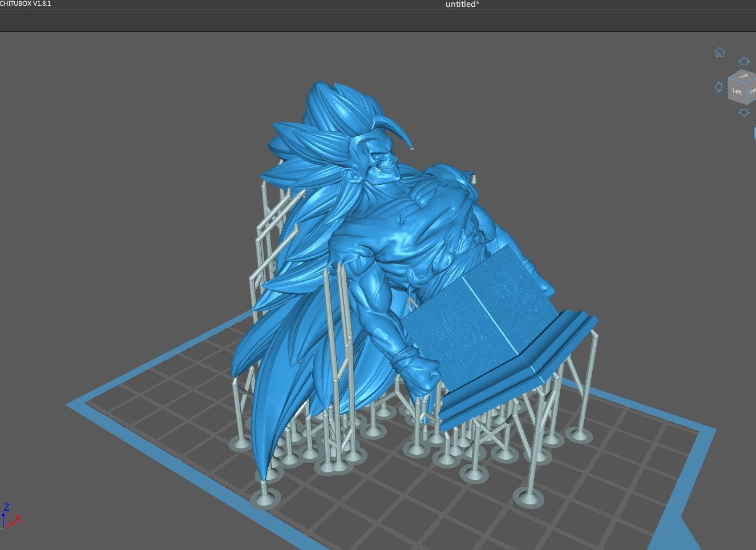This screenshot has width=756, height=550.
Task: Select the Front face of the view cube
Action: click(752, 91)
